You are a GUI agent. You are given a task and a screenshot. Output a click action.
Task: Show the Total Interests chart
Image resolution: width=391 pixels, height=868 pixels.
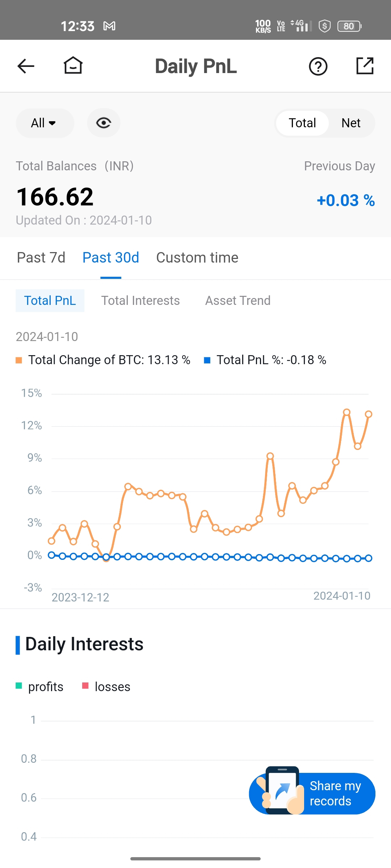(140, 301)
